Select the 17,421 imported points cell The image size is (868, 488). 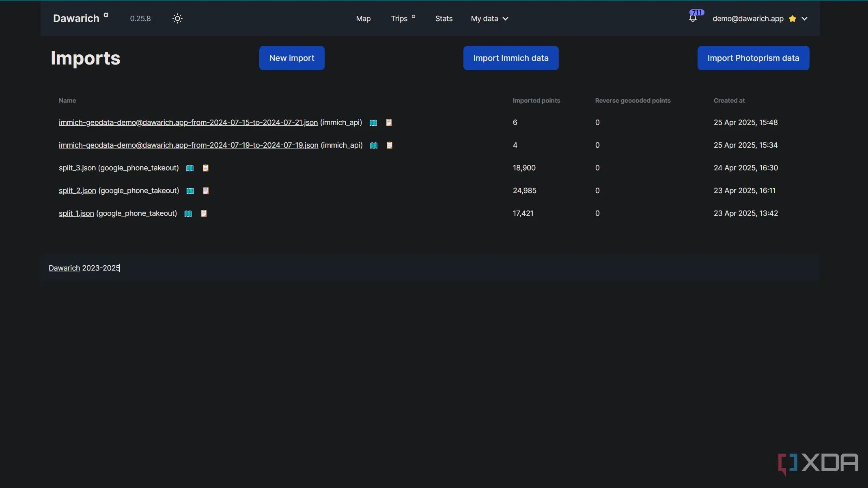point(523,213)
